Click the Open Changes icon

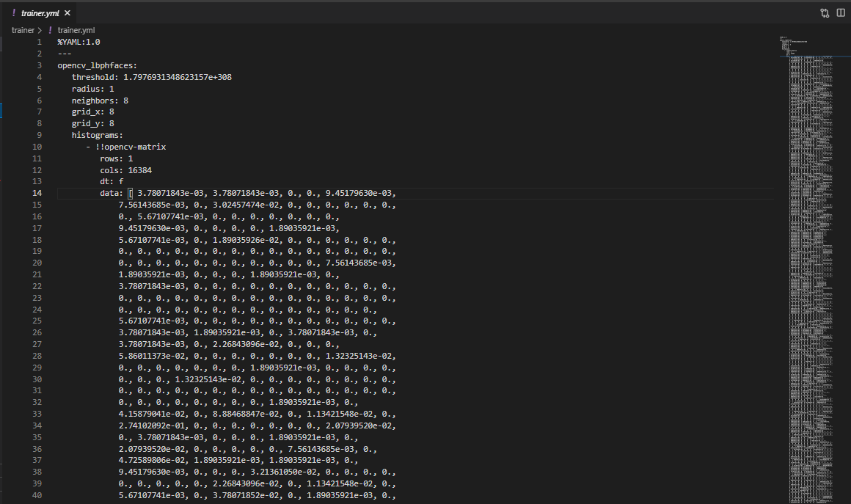click(x=825, y=12)
